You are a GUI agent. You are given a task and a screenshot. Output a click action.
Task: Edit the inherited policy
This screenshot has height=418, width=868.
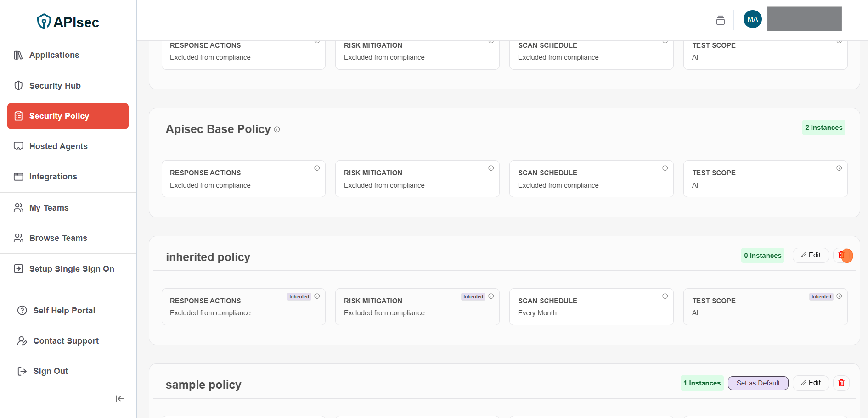(x=811, y=255)
